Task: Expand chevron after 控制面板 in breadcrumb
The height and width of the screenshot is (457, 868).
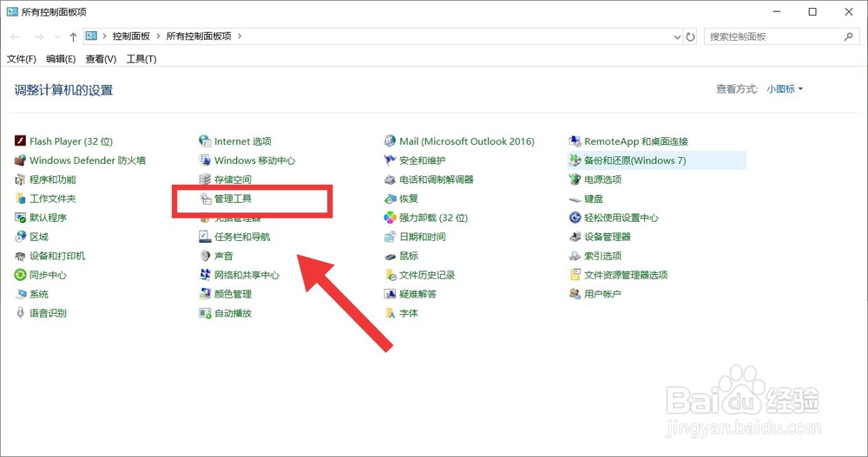Action: pos(158,36)
